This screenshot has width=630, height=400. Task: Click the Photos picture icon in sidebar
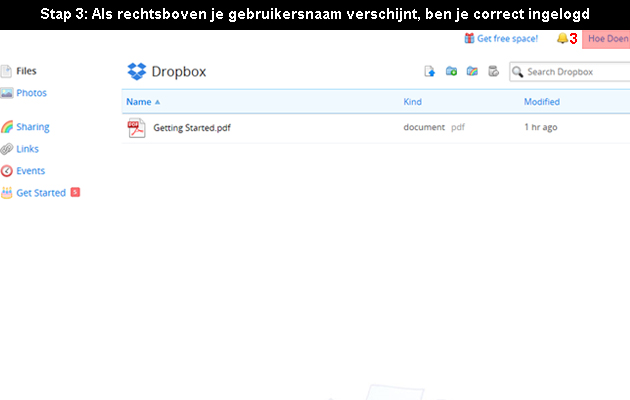coord(6,93)
